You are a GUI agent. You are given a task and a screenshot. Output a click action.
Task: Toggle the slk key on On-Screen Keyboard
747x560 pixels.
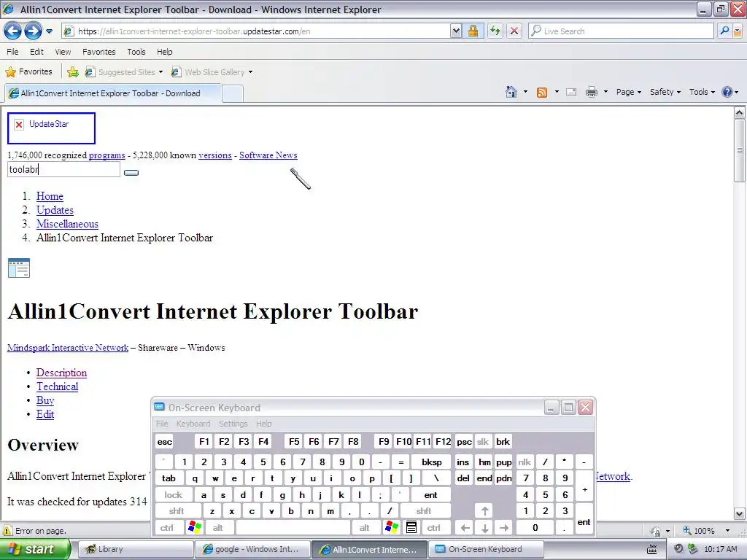[x=483, y=441]
